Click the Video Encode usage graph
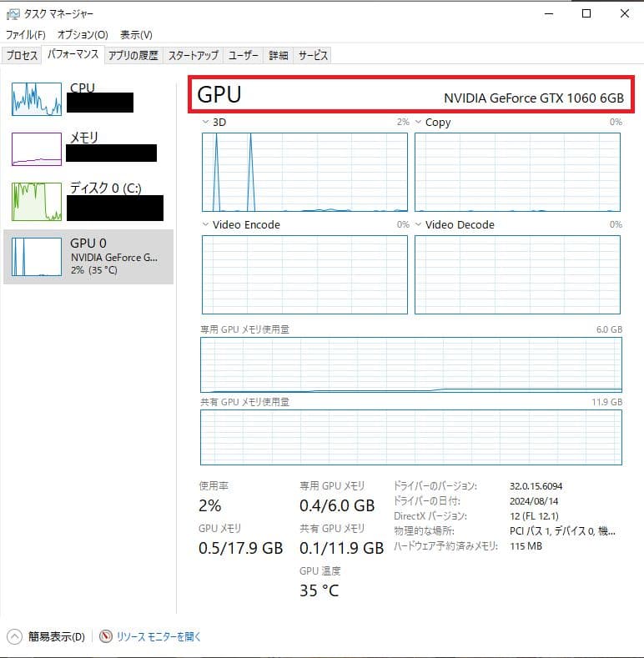Viewport: 644px width, 658px height. click(x=304, y=274)
